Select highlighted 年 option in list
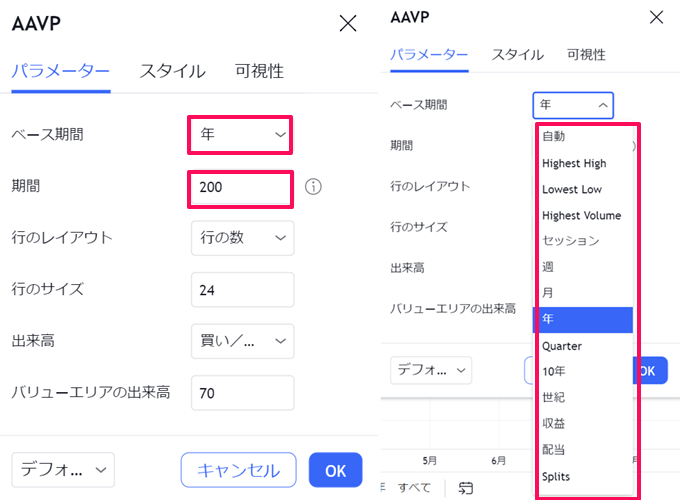 582,320
